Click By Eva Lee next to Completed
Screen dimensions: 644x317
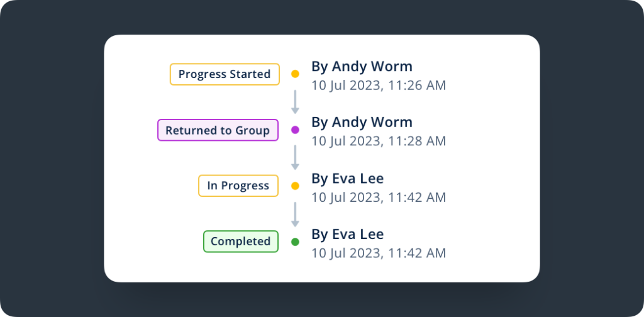point(347,234)
